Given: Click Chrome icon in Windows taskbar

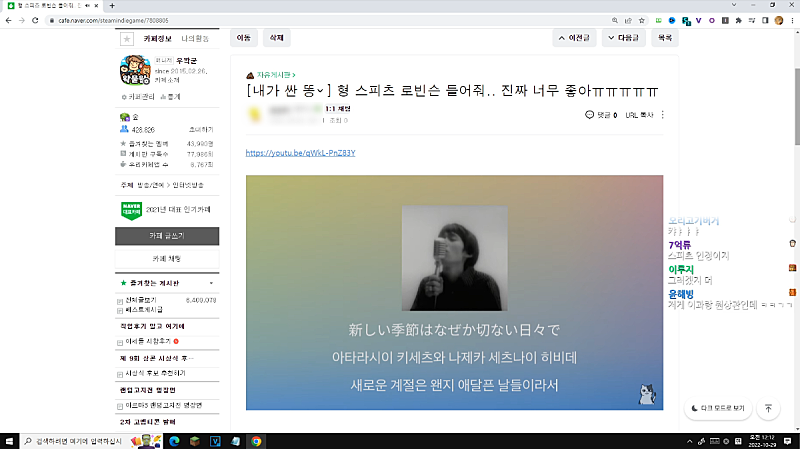Looking at the screenshot, I should click(x=256, y=440).
